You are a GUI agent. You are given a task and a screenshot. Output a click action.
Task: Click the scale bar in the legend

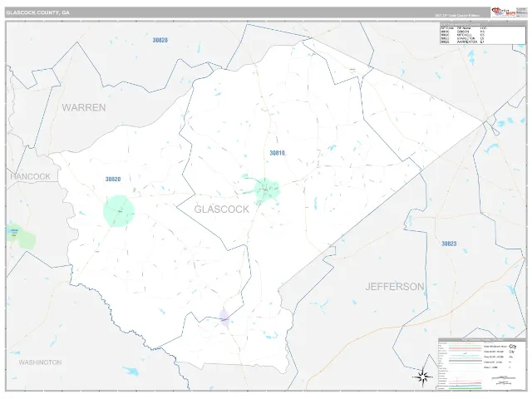504,378
